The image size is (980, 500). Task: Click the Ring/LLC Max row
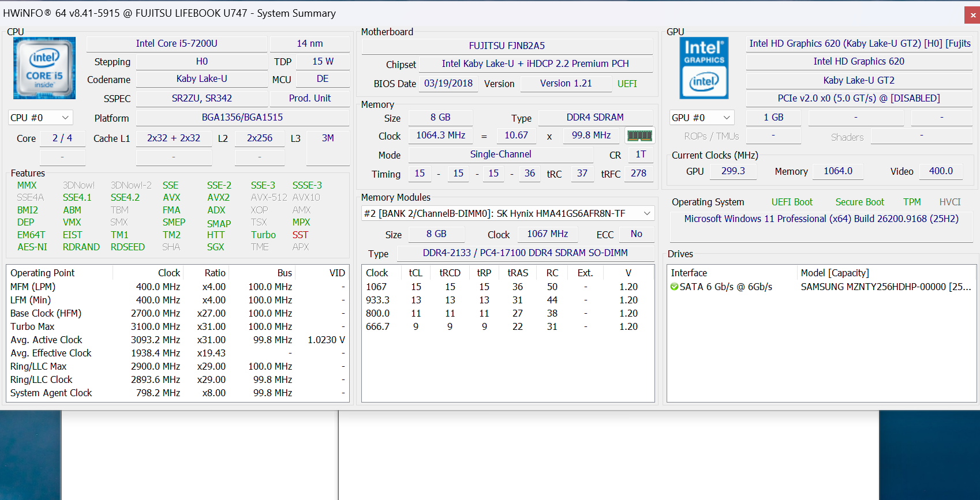pos(178,366)
